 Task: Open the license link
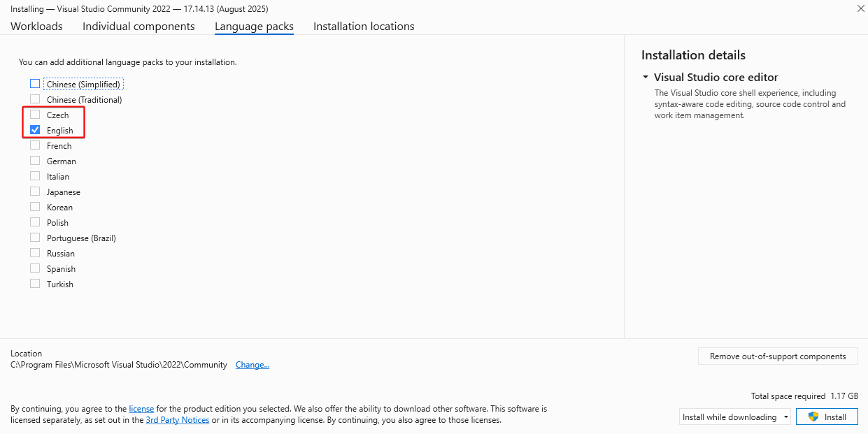[141, 408]
